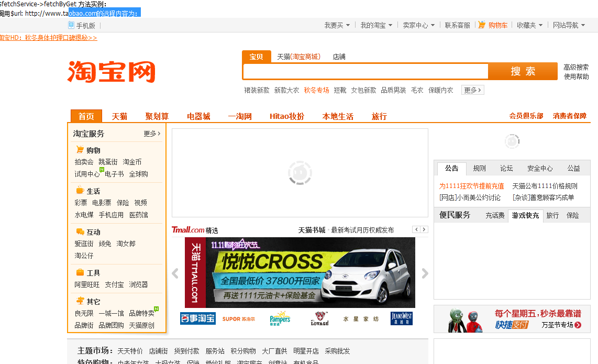Image resolution: width=598 pixels, height=364 pixels.
Task: Select the 店铺 search tab
Action: [339, 57]
